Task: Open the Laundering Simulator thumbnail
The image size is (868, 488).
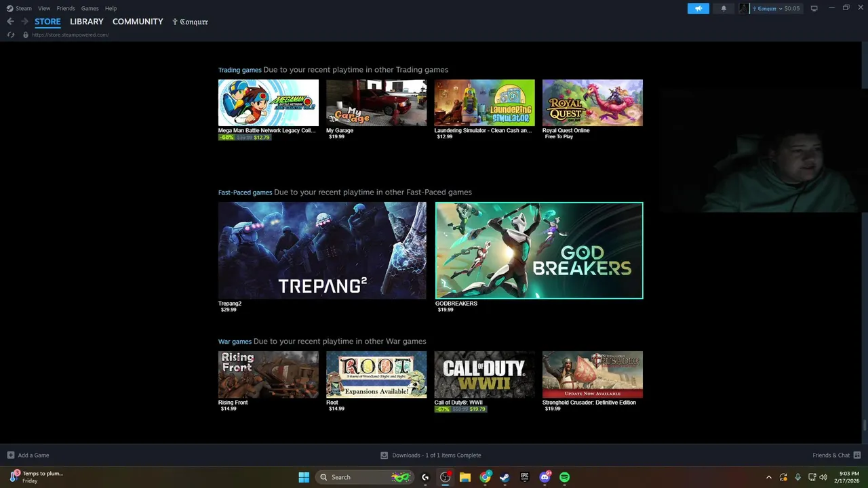Action: [x=484, y=102]
